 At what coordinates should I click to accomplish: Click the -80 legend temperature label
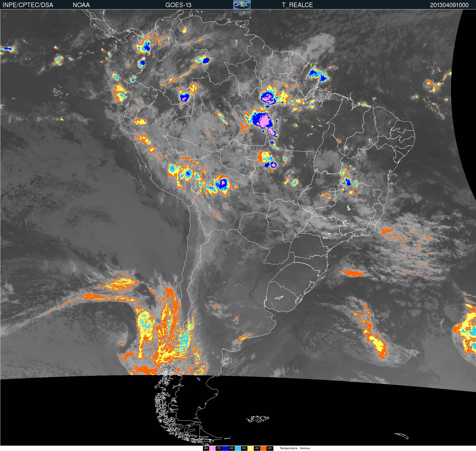click(x=206, y=448)
